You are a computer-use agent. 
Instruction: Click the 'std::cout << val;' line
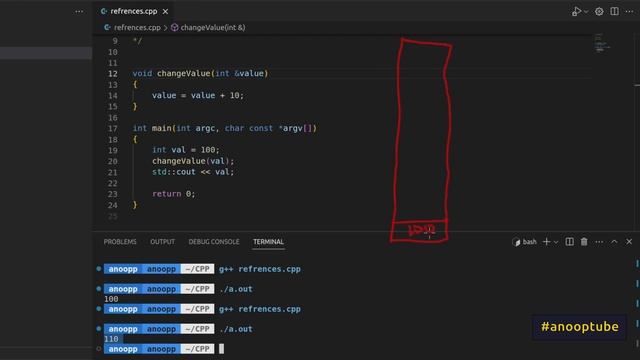[x=193, y=172]
